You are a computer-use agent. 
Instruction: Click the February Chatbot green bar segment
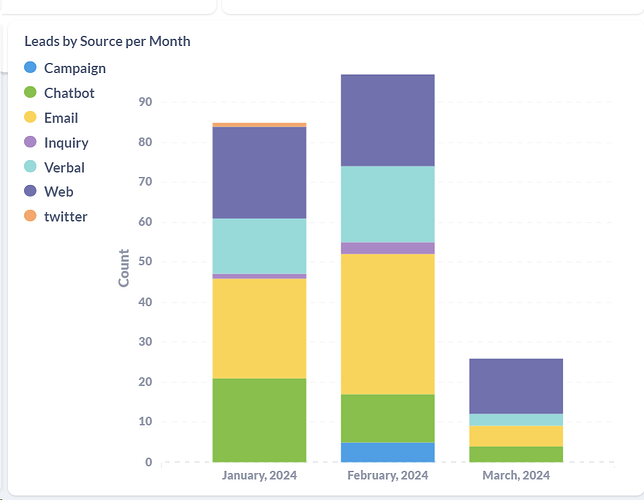coord(388,418)
